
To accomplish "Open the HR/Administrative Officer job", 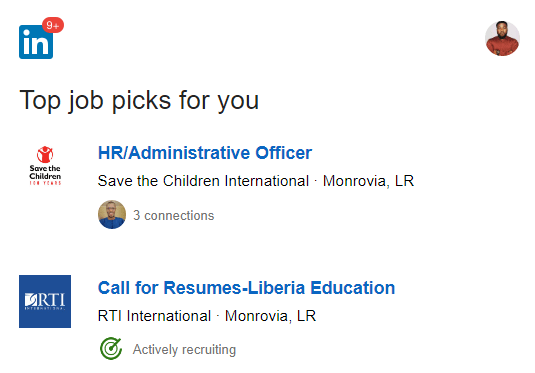I will [x=205, y=153].
